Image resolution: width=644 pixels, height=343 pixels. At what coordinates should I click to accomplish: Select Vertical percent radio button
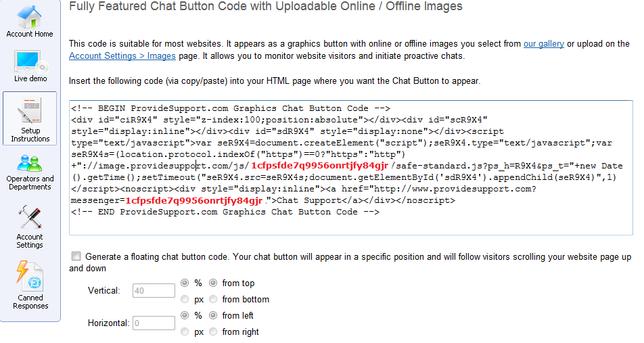(x=185, y=283)
